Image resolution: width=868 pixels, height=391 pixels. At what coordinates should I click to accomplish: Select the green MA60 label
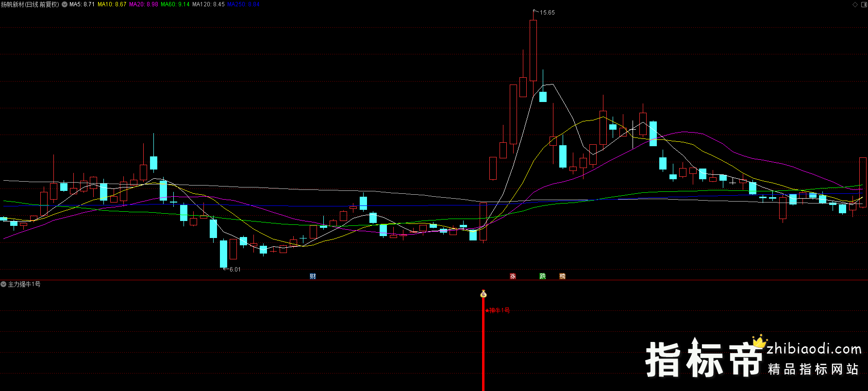click(175, 4)
